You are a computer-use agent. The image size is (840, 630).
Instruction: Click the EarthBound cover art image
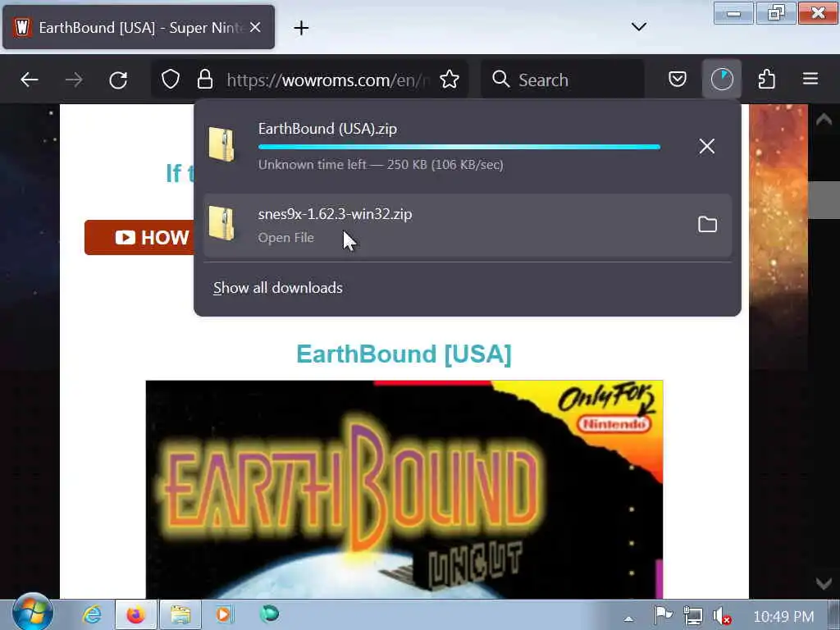(x=404, y=489)
